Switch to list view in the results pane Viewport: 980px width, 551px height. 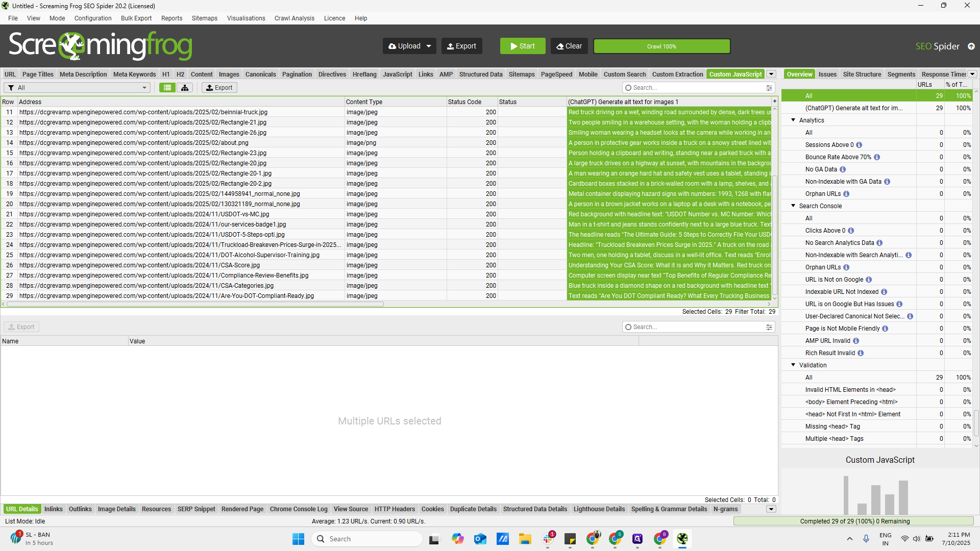pos(167,87)
